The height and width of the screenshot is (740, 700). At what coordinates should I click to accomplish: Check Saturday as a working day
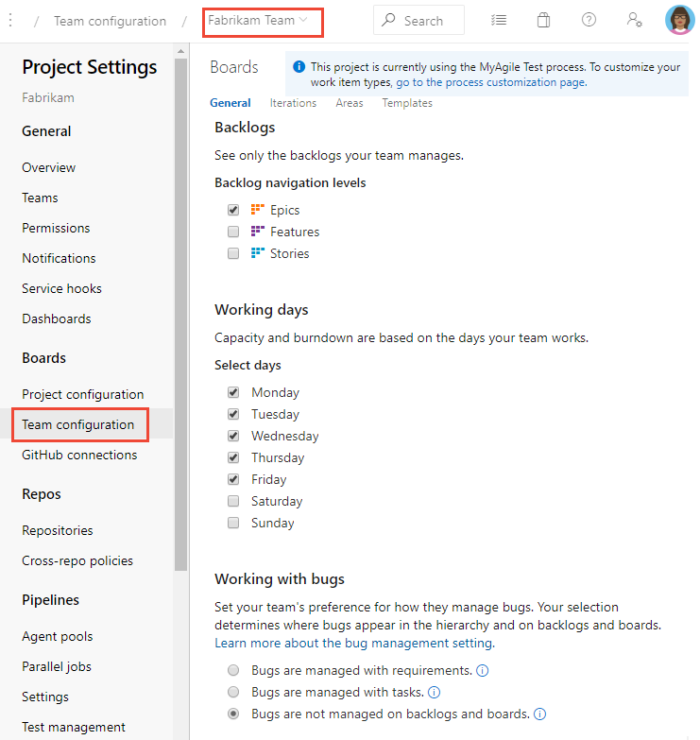coord(233,501)
